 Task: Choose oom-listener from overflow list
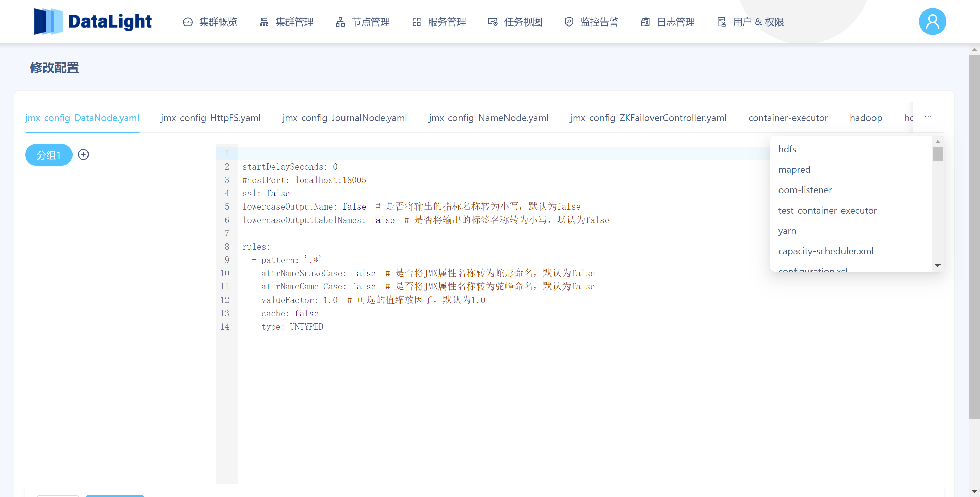(x=851, y=190)
